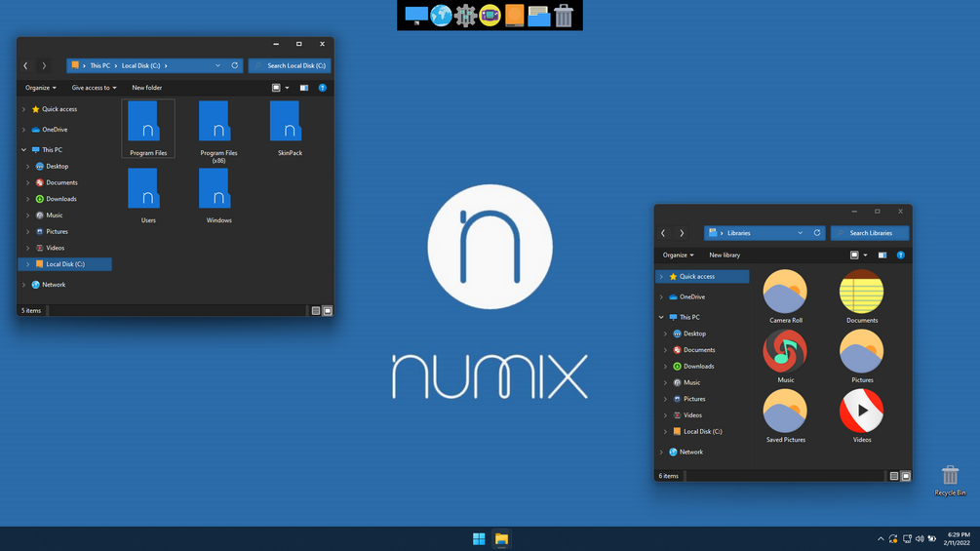Screen dimensions: 980x551
Task: Open the Give access to menu
Action: (94, 88)
